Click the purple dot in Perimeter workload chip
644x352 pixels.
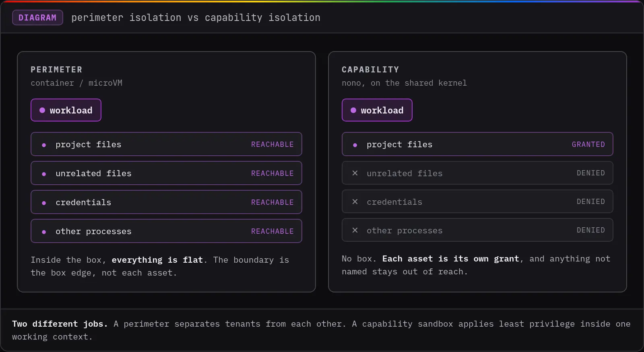tap(42, 110)
